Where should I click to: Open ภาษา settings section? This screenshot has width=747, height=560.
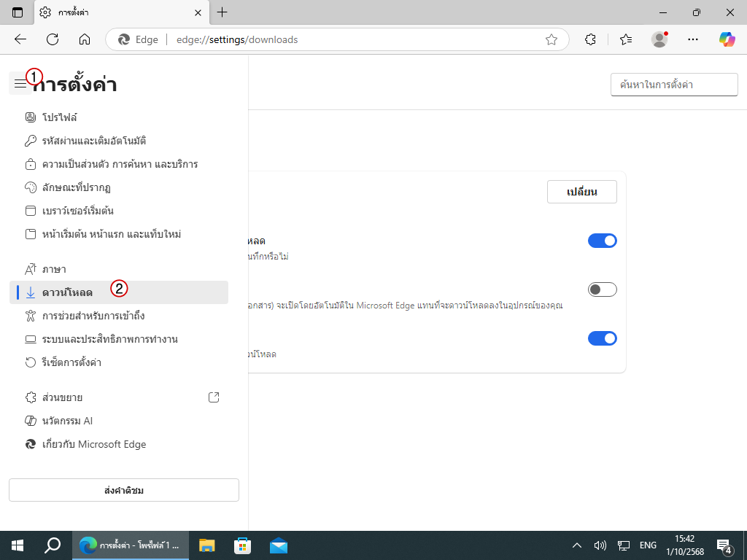click(54, 269)
